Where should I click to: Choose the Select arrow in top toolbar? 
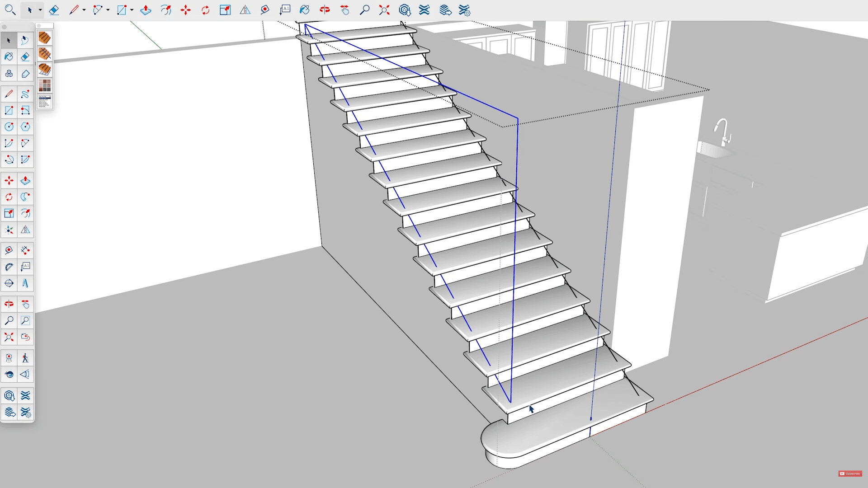[30, 10]
